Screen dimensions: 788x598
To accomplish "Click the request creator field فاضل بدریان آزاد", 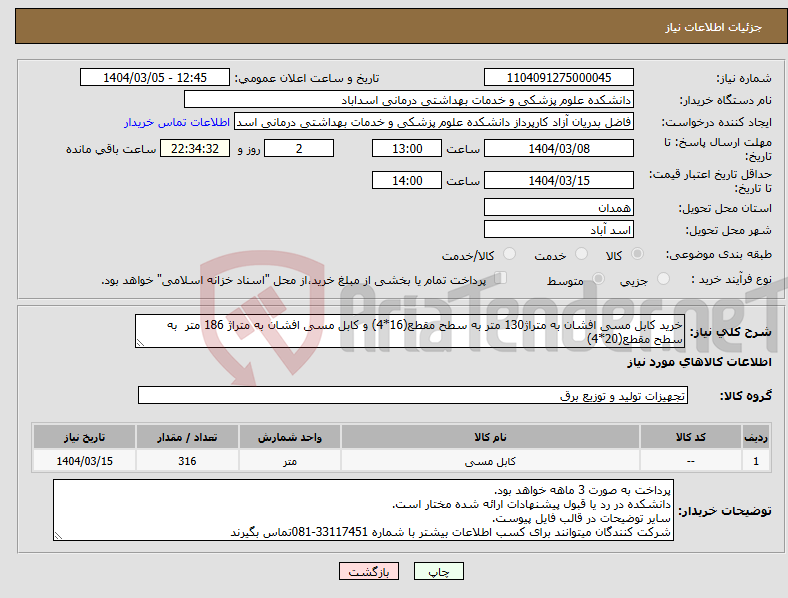I will [434, 122].
